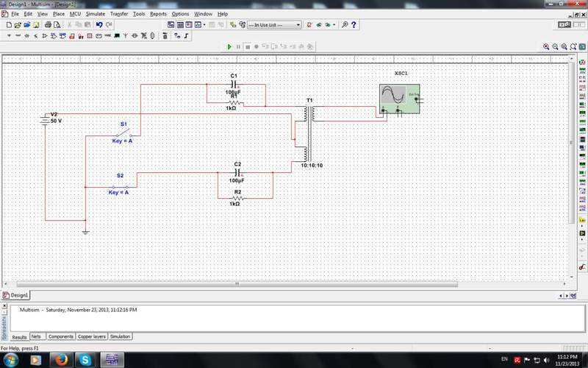
Task: Click the Pause simulation button
Action: (x=238, y=46)
